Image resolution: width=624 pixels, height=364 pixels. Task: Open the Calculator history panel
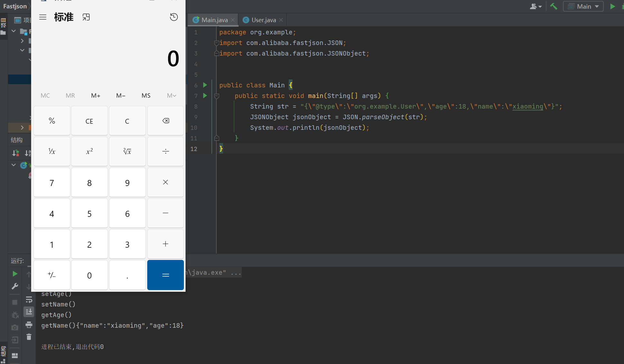(174, 17)
